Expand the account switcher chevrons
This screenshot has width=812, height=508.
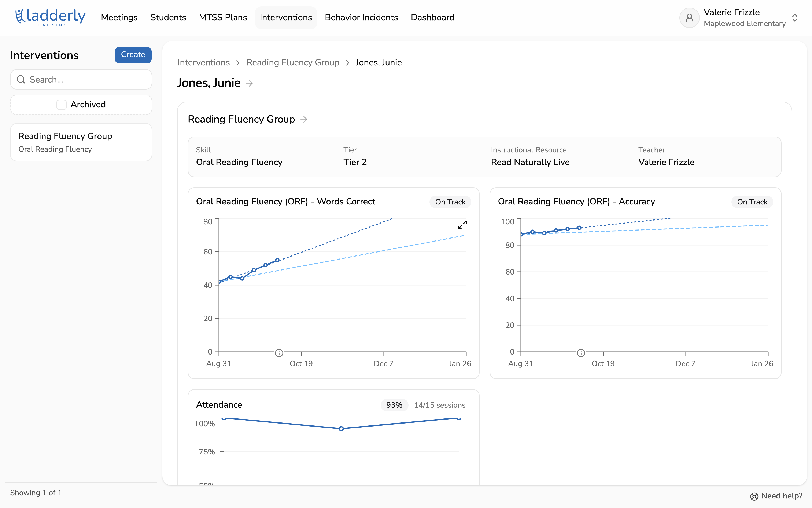pos(794,18)
